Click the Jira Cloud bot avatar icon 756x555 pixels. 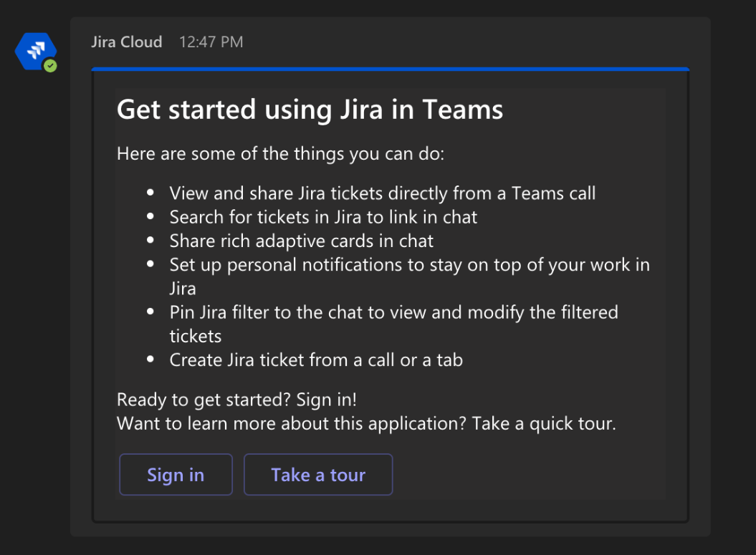(x=36, y=52)
